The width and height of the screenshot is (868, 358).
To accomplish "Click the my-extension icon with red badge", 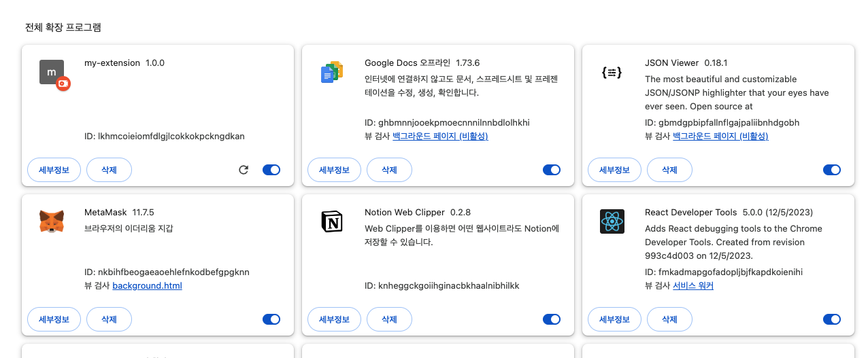I will tap(54, 75).
